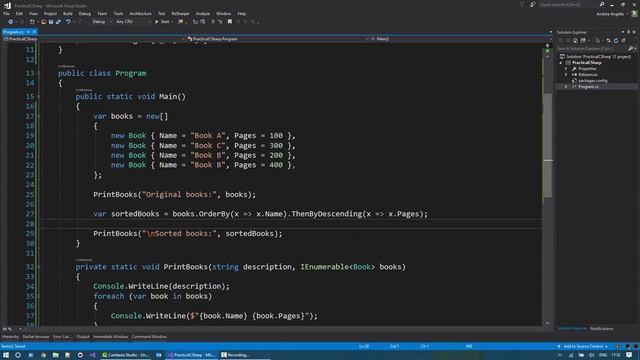This screenshot has width=640, height=360.
Task: Open the PracticalCSharp.Program type navigation dropdown
Action: pyautogui.click(x=277, y=39)
